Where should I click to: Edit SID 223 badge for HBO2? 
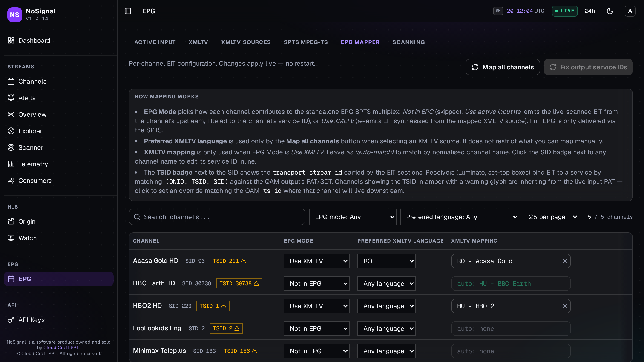pyautogui.click(x=180, y=306)
